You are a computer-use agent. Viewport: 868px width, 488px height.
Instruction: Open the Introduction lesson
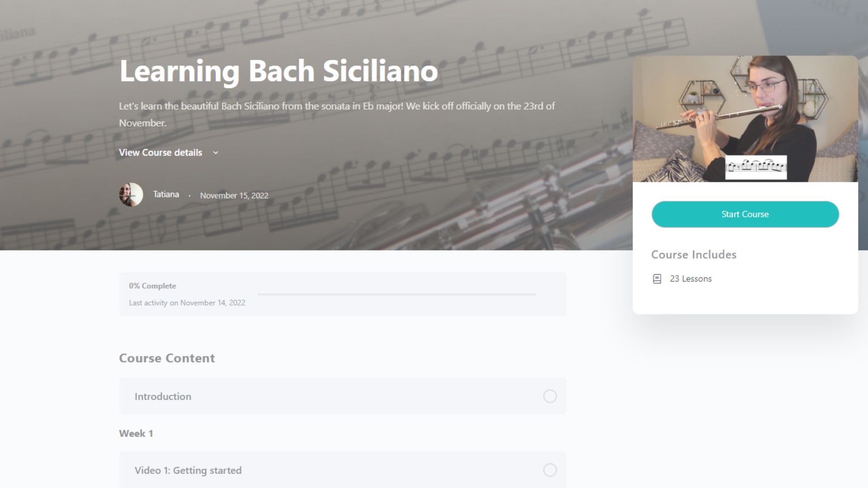click(x=163, y=396)
